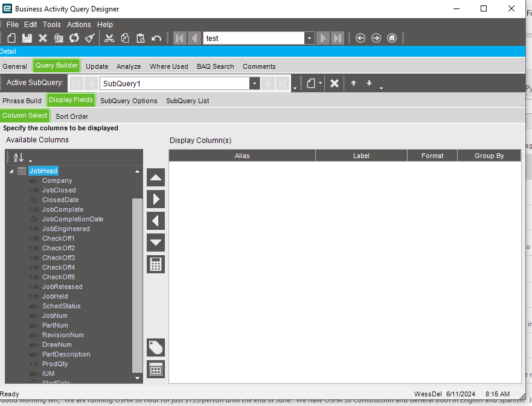Open the SubQuery List tab
This screenshot has height=406, width=532.
coord(187,101)
